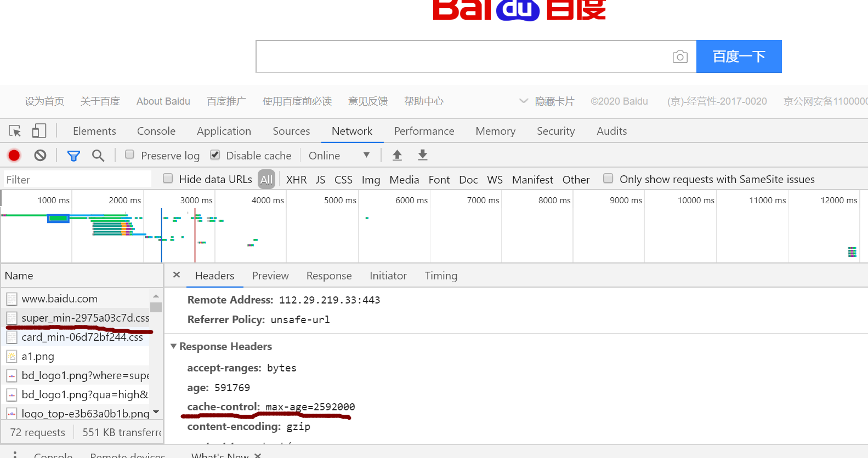Filter requests by JS type
This screenshot has width=868, height=458.
coord(321,180)
